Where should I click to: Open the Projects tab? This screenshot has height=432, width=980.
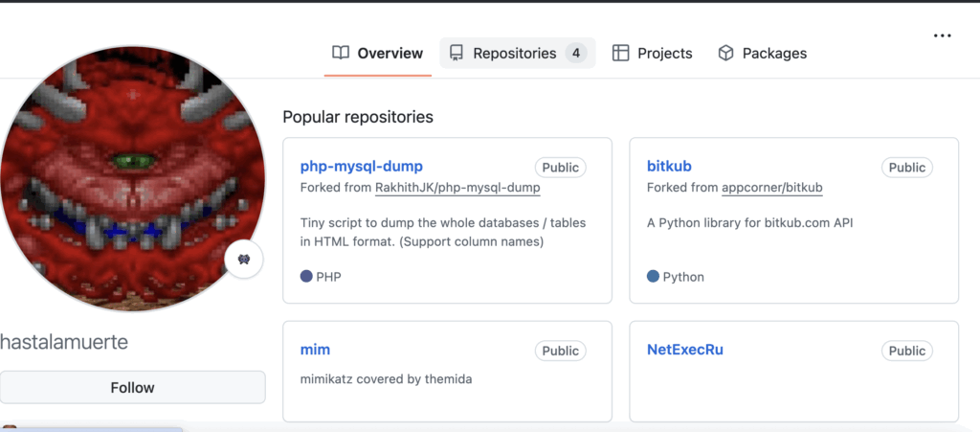coord(652,53)
